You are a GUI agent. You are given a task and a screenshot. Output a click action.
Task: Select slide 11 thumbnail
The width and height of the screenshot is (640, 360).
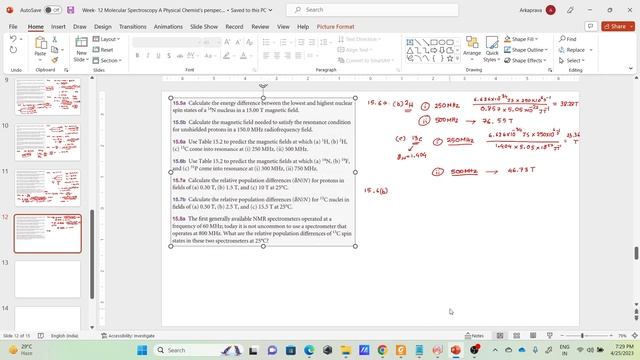(48, 188)
